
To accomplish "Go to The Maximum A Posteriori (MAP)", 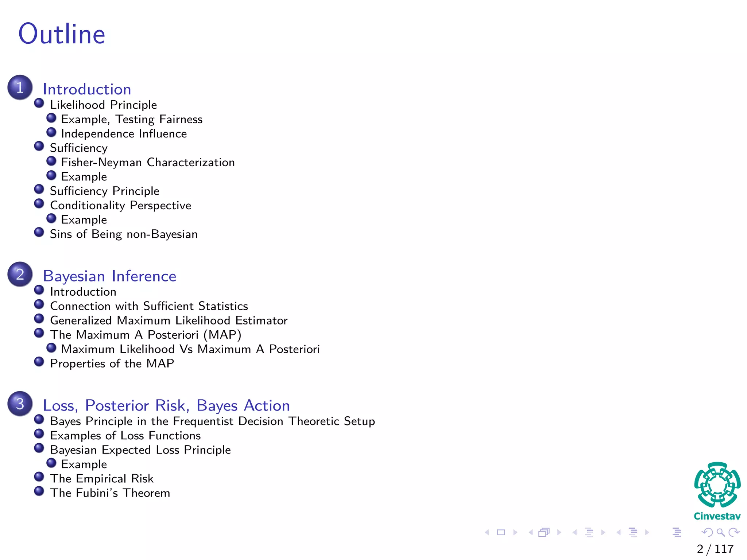I will pos(146,335).
